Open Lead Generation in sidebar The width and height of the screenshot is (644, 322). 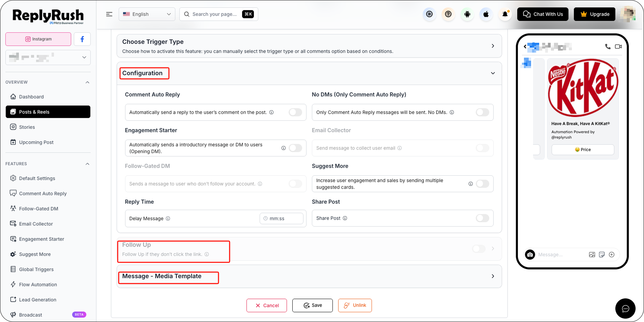point(48,300)
